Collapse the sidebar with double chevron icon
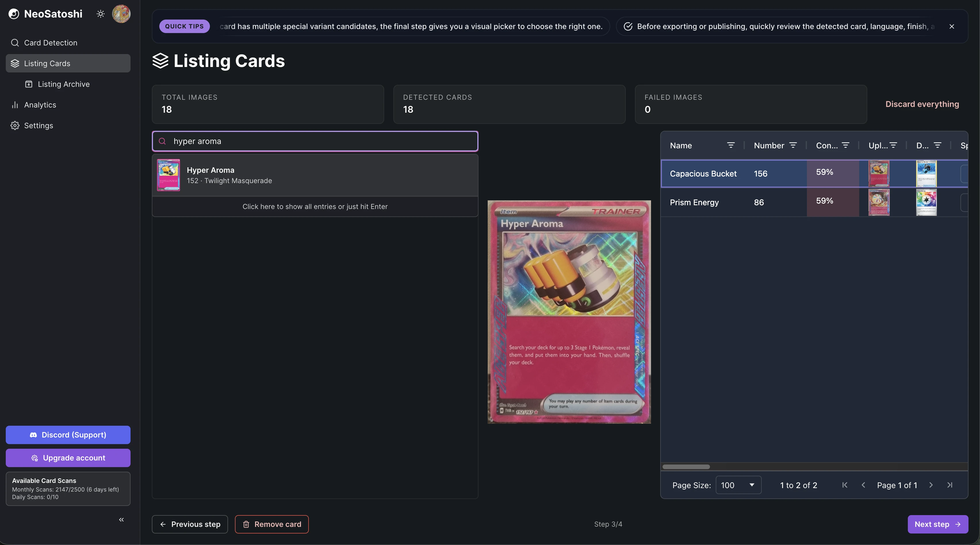Image resolution: width=980 pixels, height=545 pixels. pyautogui.click(x=121, y=519)
